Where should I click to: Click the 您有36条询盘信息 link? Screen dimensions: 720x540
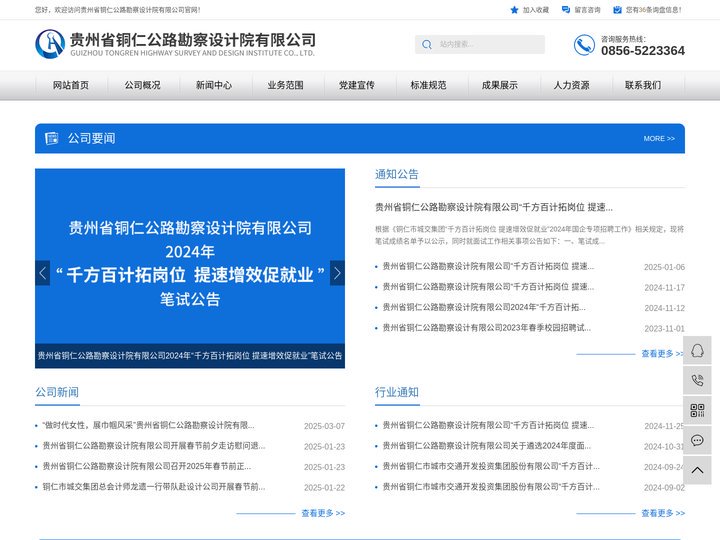(x=653, y=10)
